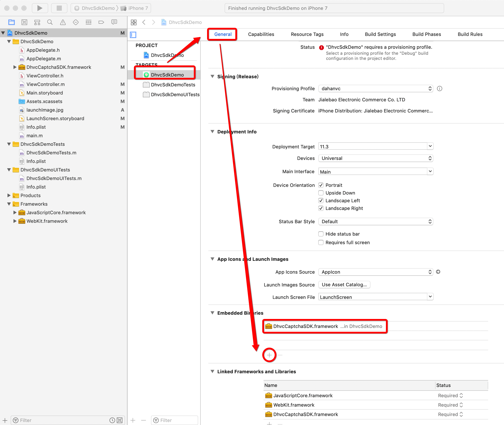Switch to the Build Phases tab
The image size is (504, 425).
tap(426, 34)
